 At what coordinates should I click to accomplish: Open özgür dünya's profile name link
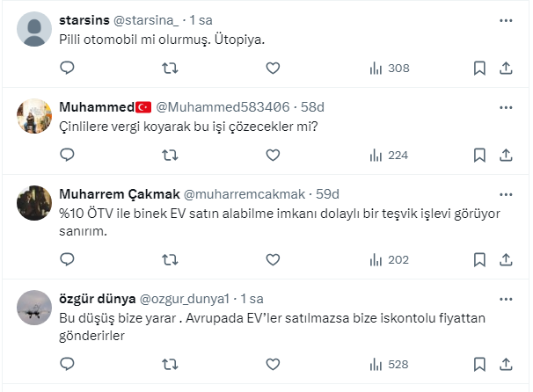pos(91,298)
